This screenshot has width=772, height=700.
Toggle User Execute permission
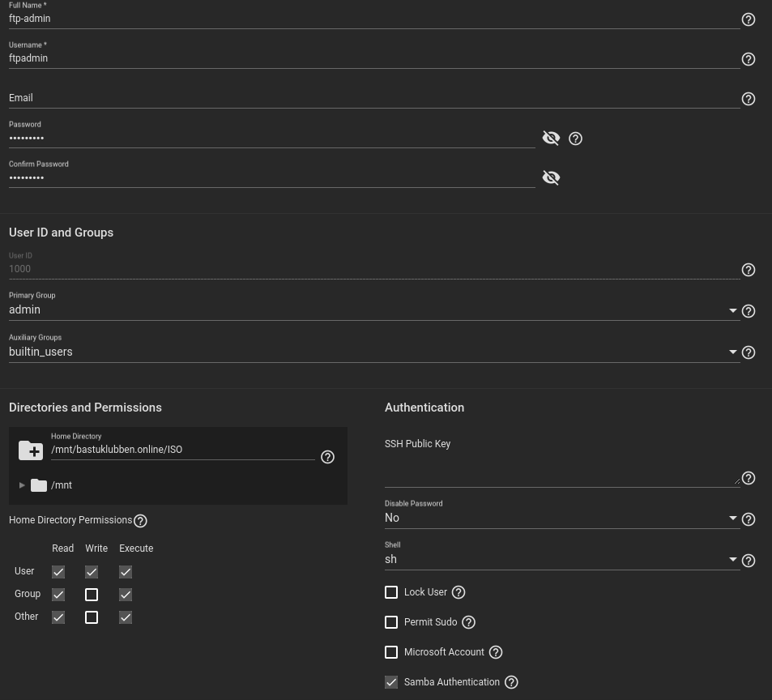pos(126,572)
